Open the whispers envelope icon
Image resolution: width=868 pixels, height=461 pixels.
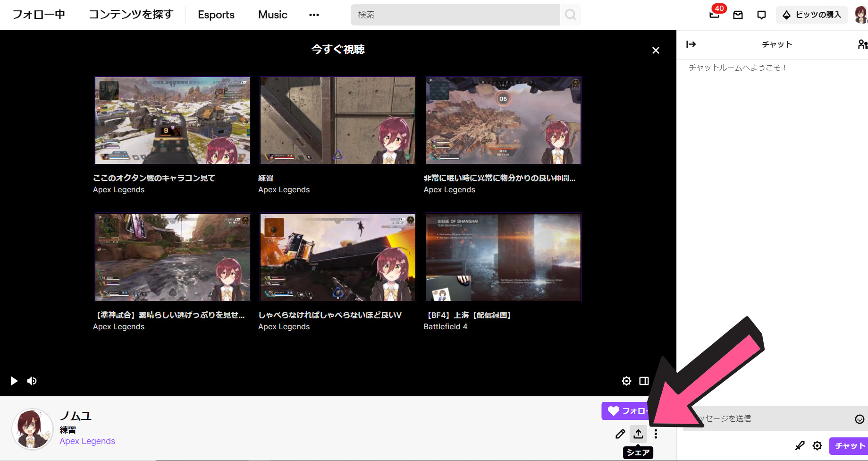pos(738,15)
